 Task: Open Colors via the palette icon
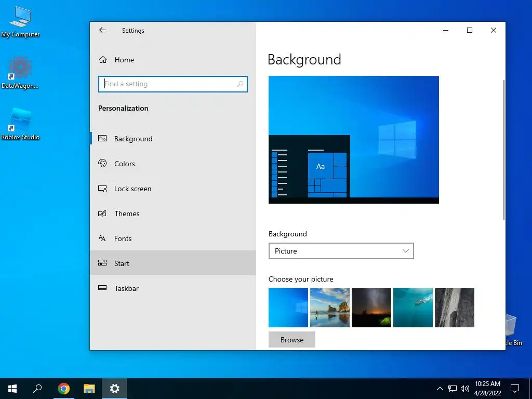(102, 163)
